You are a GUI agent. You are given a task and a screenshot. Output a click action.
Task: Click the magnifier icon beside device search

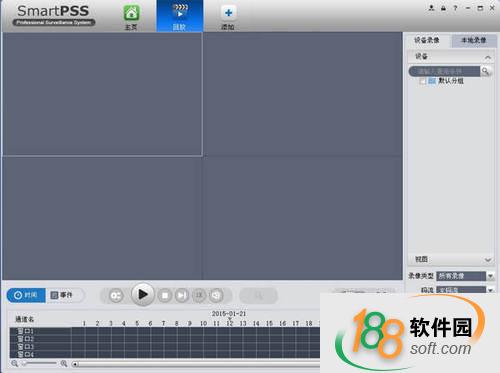coord(486,71)
